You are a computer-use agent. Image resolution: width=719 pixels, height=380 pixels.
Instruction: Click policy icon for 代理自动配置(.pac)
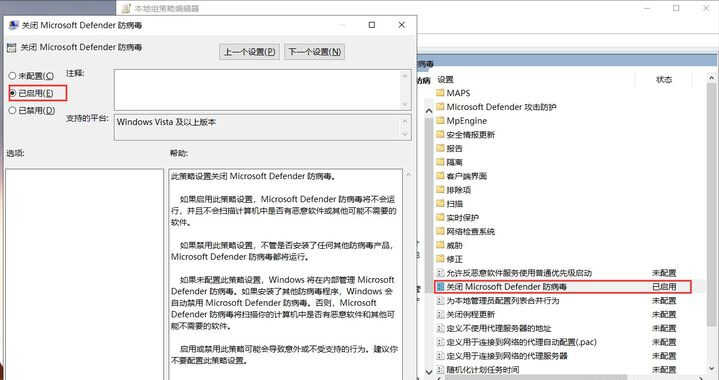[440, 342]
